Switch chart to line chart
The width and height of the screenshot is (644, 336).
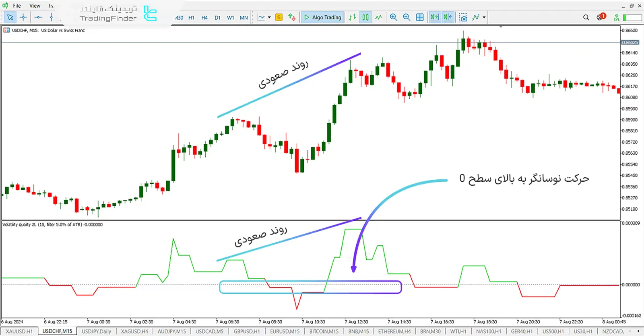tap(378, 17)
